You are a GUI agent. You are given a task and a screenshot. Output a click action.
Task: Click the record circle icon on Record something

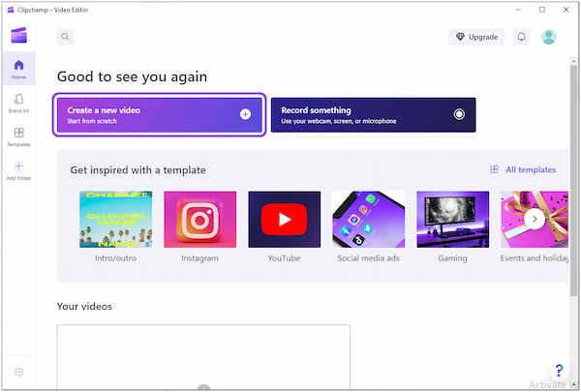(459, 114)
